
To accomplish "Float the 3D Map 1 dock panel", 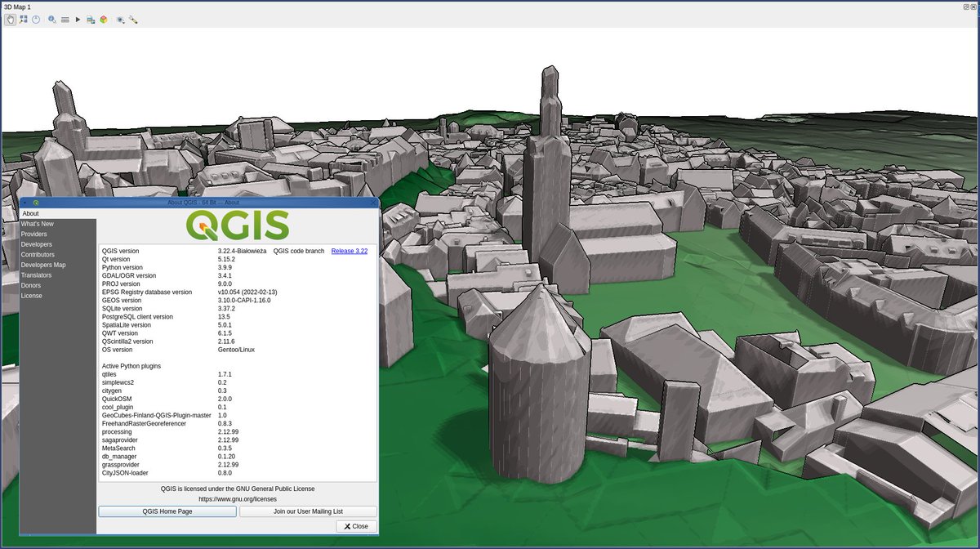I will [965, 7].
